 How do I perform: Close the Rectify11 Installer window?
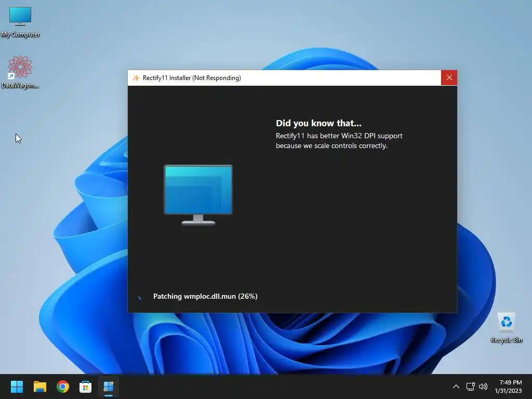pos(449,78)
